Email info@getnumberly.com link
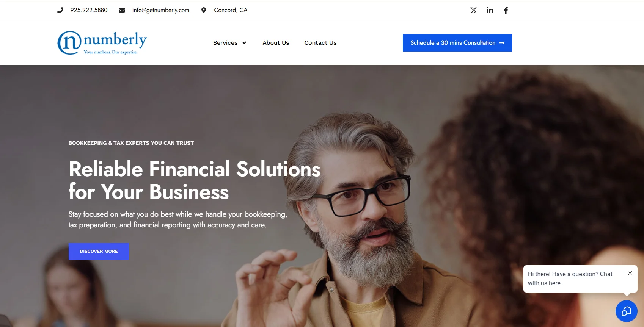 tap(161, 10)
